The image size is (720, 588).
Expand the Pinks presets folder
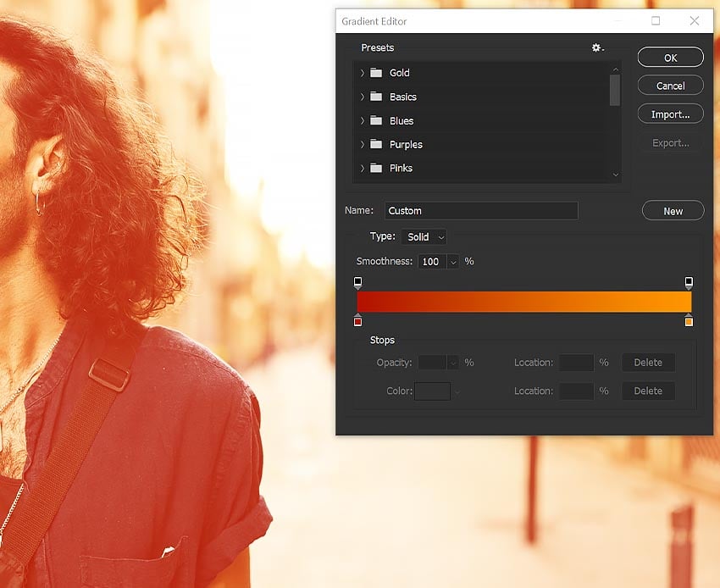363,168
